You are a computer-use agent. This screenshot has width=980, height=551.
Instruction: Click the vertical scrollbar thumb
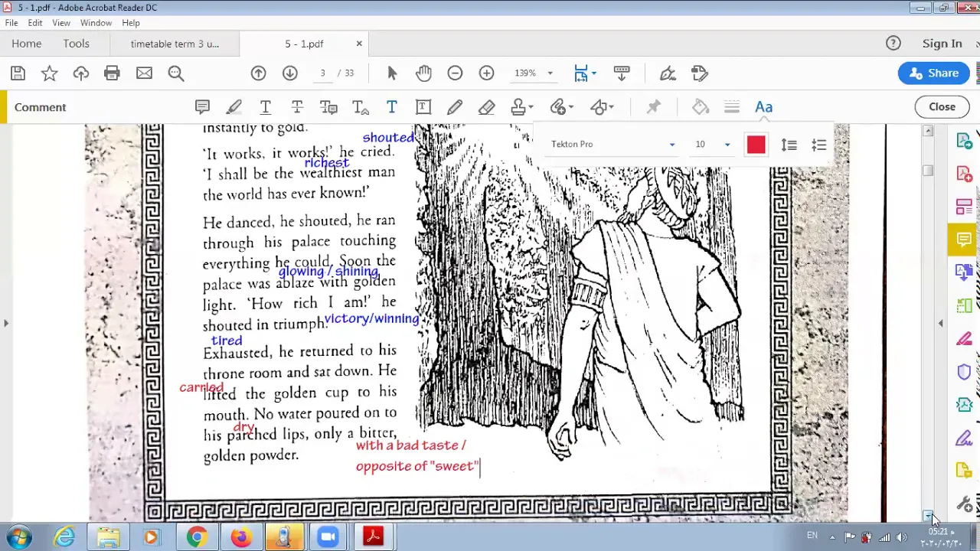coord(928,170)
